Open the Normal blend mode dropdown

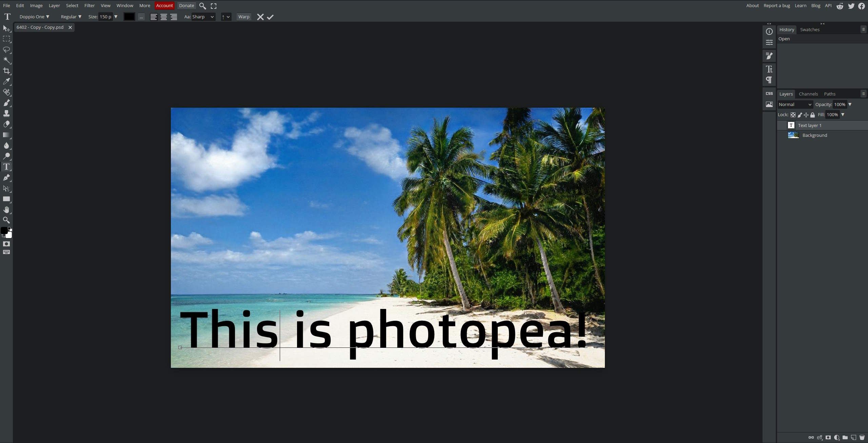pyautogui.click(x=795, y=104)
